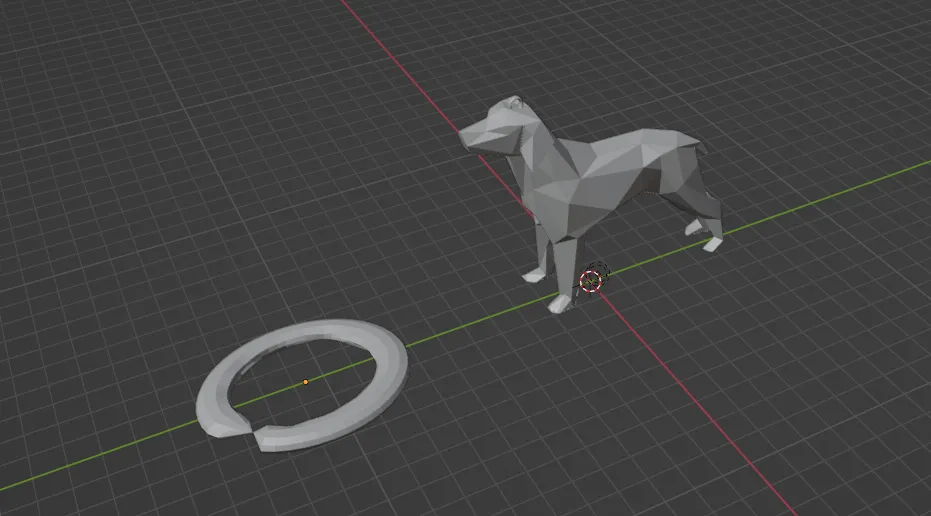931x516 pixels.
Task: Click the dog's far front paw
Action: click(532, 273)
